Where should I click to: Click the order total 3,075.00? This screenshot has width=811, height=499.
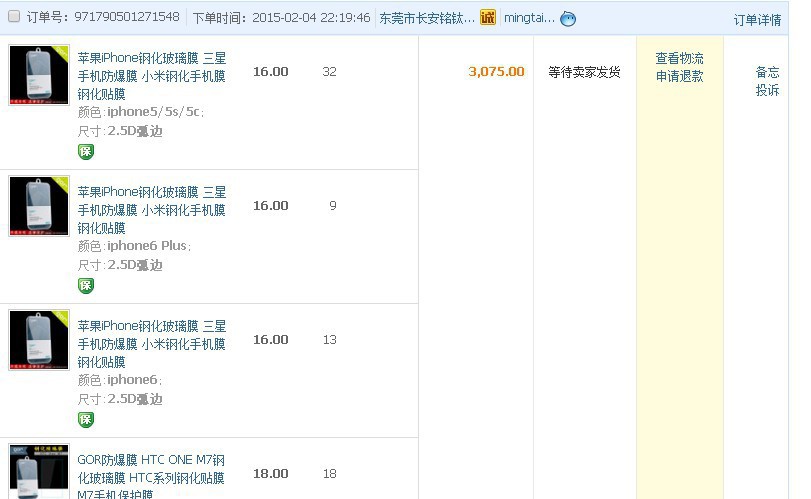[496, 71]
